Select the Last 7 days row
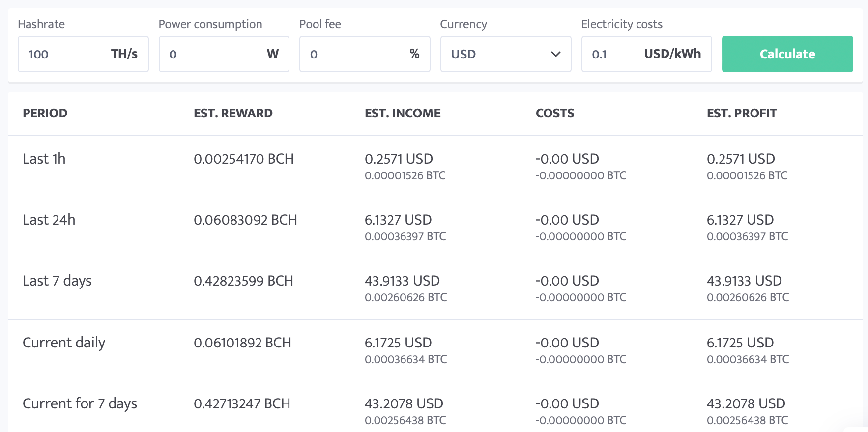 coord(57,281)
